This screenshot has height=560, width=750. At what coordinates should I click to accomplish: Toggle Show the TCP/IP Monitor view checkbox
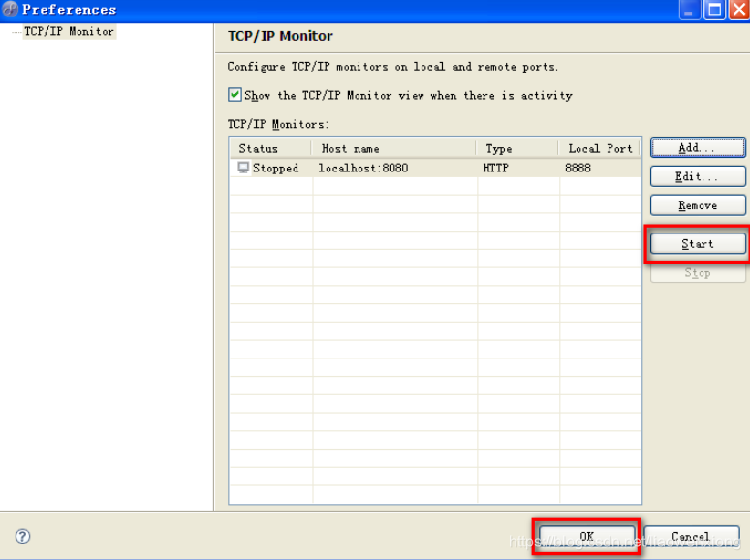coord(234,95)
